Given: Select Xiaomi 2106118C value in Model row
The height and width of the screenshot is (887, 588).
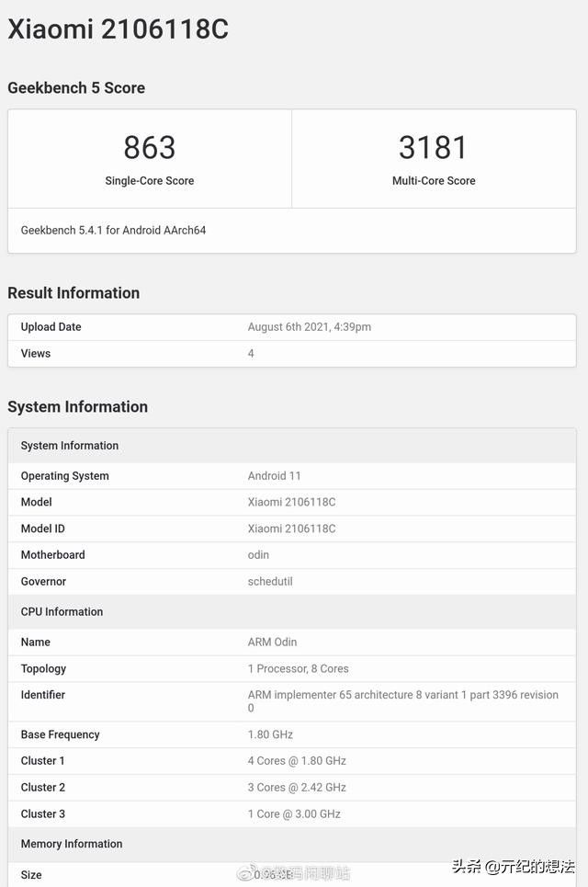Looking at the screenshot, I should pyautogui.click(x=292, y=502).
